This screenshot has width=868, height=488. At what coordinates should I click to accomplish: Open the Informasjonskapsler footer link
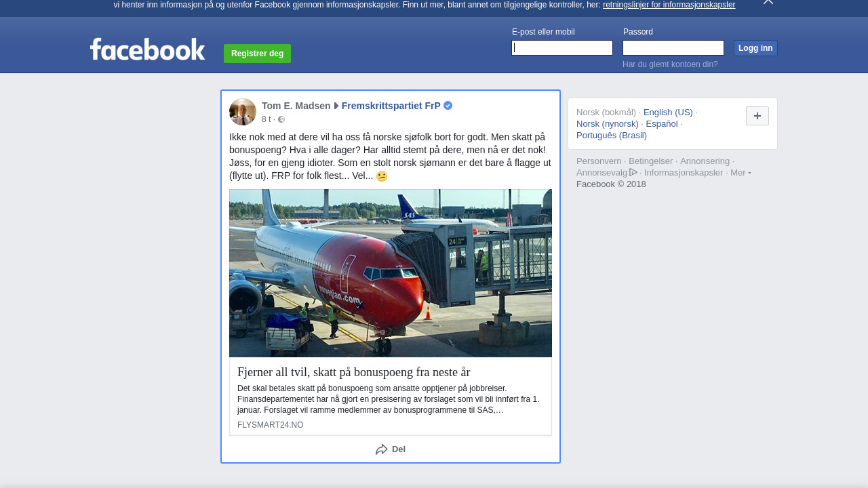click(x=684, y=172)
